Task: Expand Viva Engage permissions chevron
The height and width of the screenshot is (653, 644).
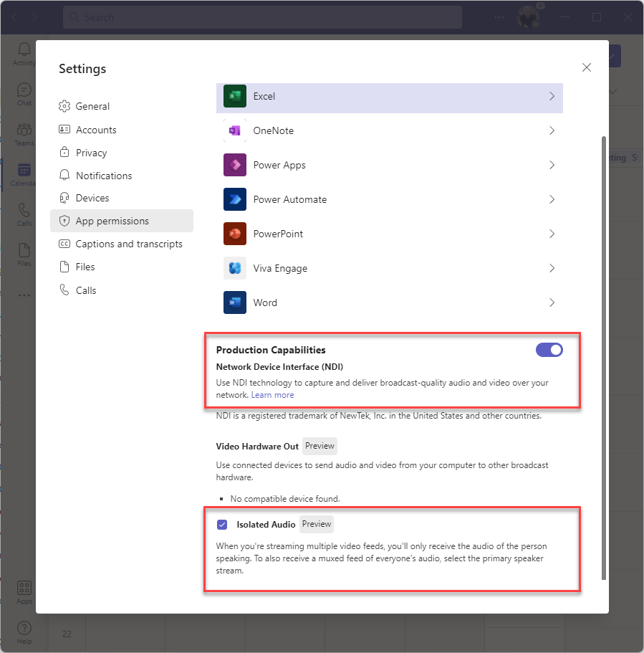Action: click(x=552, y=268)
